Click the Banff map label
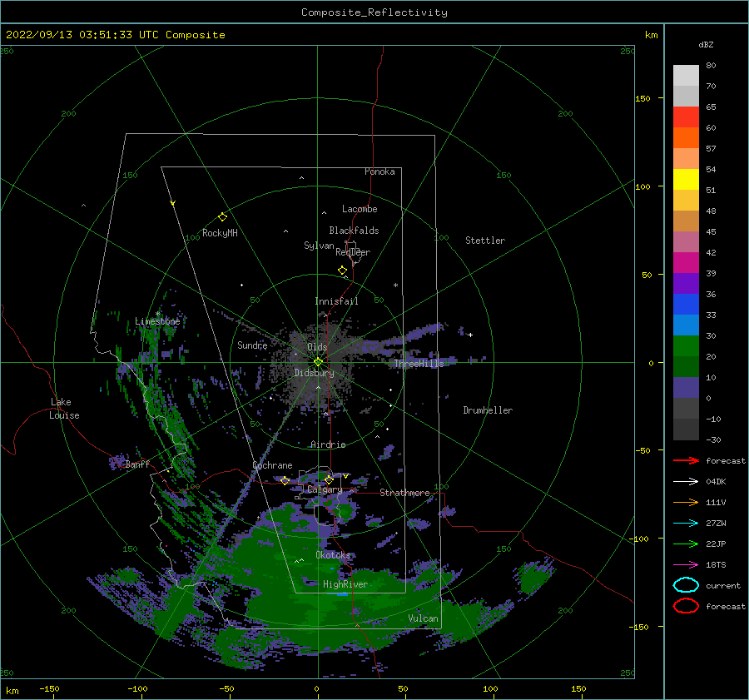This screenshot has width=749, height=700. point(137,464)
